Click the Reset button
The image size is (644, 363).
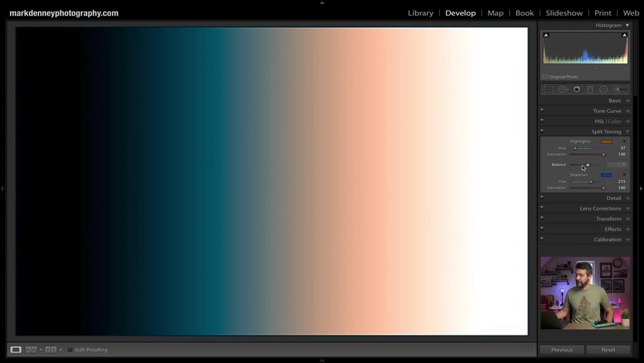coord(608,350)
